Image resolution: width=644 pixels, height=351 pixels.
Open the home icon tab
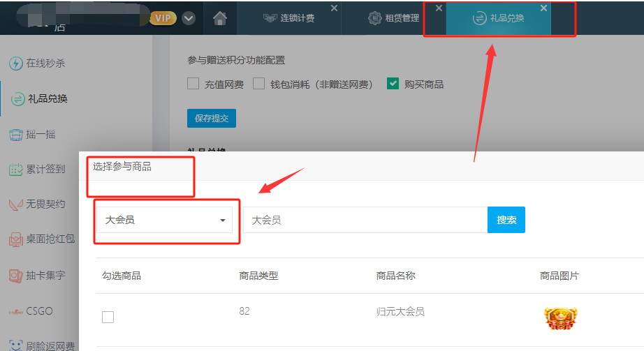(220, 18)
